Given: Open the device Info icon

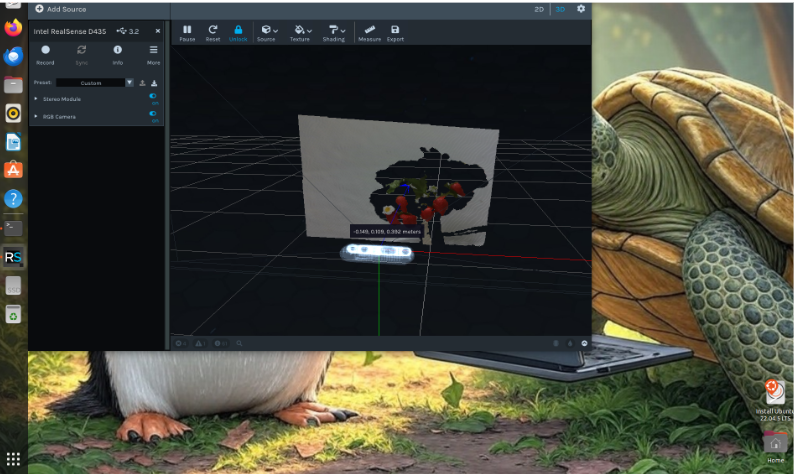Looking at the screenshot, I should point(118,50).
